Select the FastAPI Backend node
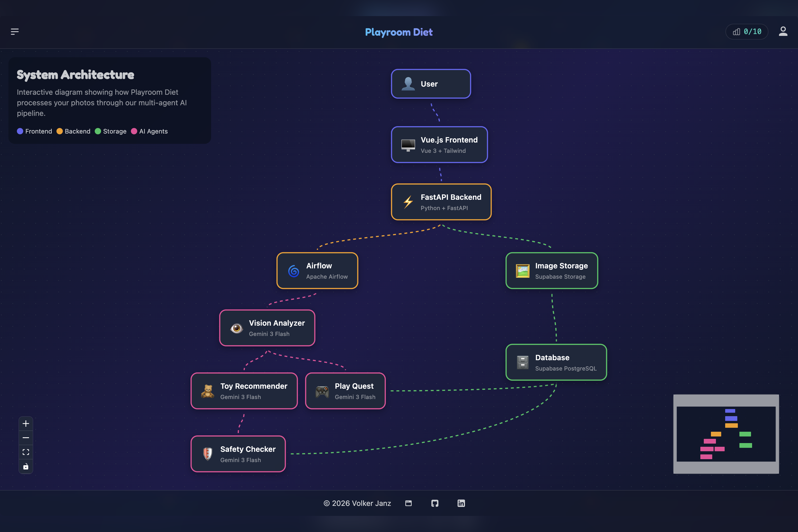Screen dimensions: 798x532 (x=441, y=202)
